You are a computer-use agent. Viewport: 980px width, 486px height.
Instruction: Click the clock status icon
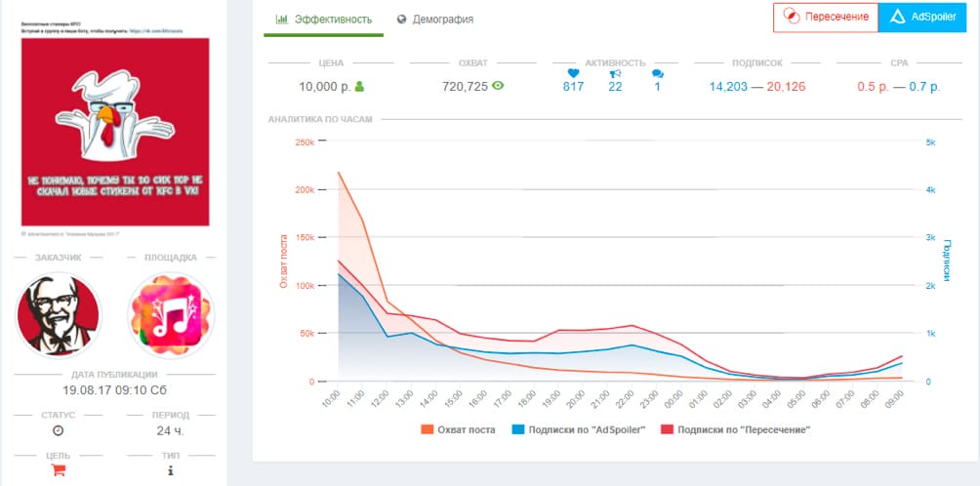pos(58,430)
